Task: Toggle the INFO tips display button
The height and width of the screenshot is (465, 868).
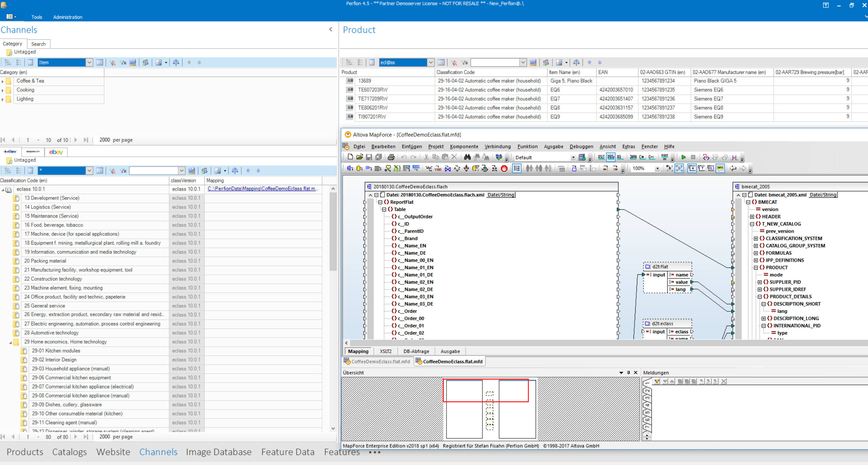Action: click(x=720, y=168)
